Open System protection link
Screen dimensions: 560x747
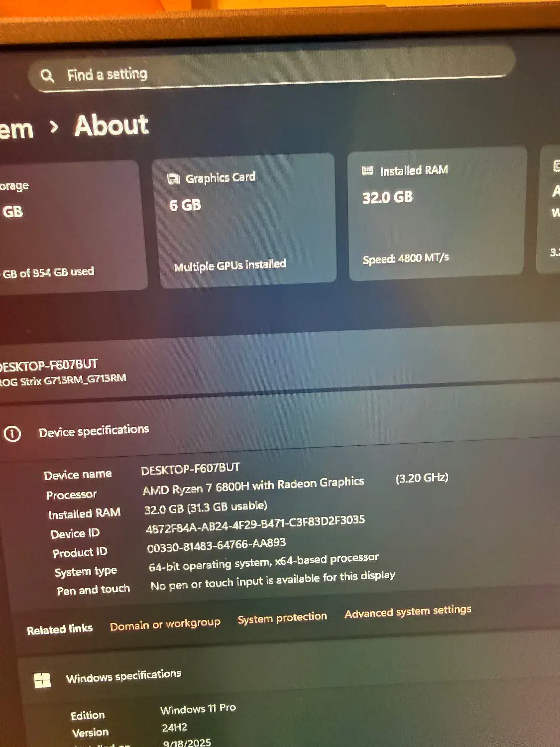[282, 618]
